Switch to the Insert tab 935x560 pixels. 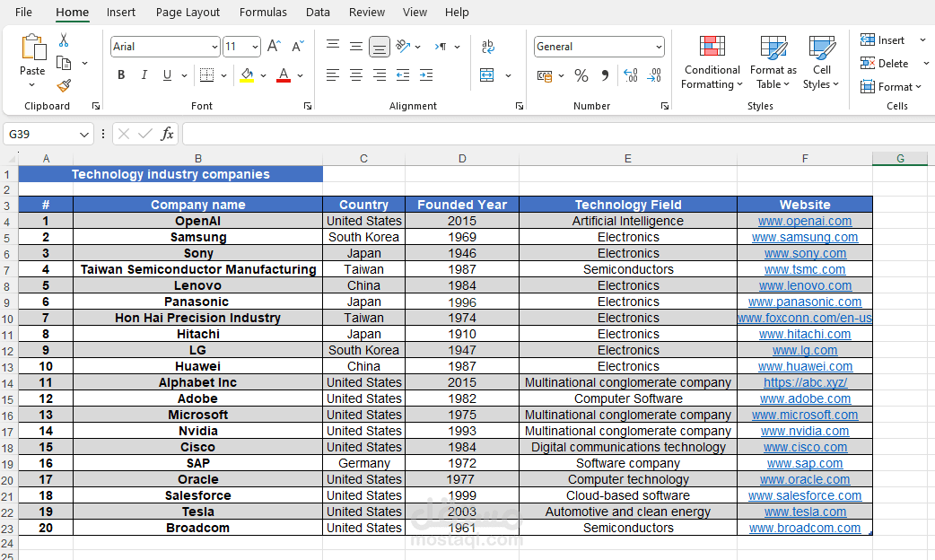coord(121,12)
